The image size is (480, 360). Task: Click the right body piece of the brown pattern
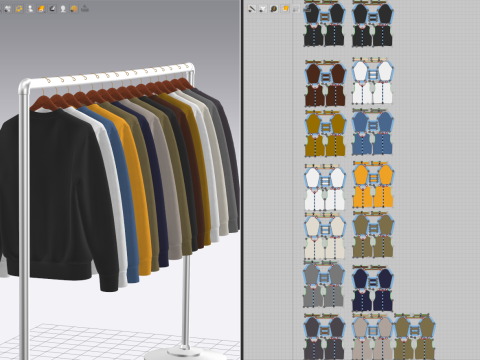coord(335,96)
